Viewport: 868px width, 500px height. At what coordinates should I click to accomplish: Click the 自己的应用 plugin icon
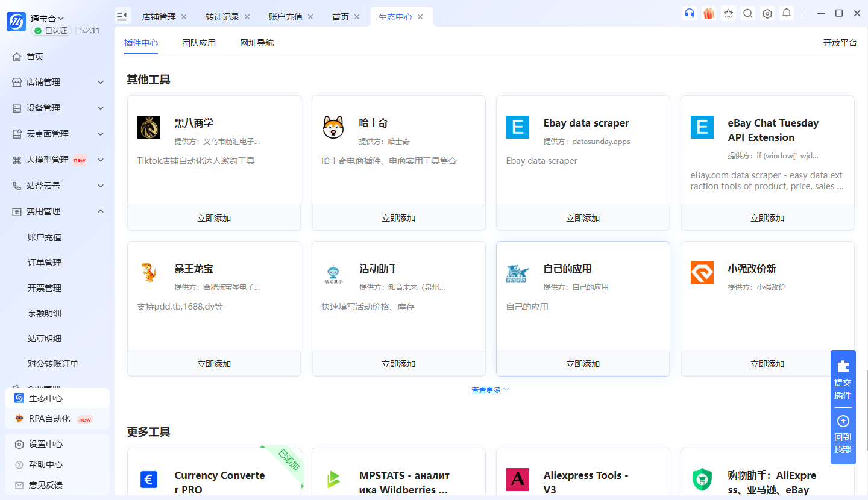click(x=518, y=273)
